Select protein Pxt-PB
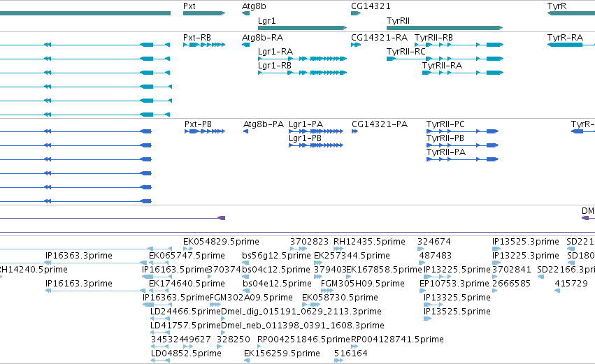This screenshot has height=364, width=595. (198, 125)
